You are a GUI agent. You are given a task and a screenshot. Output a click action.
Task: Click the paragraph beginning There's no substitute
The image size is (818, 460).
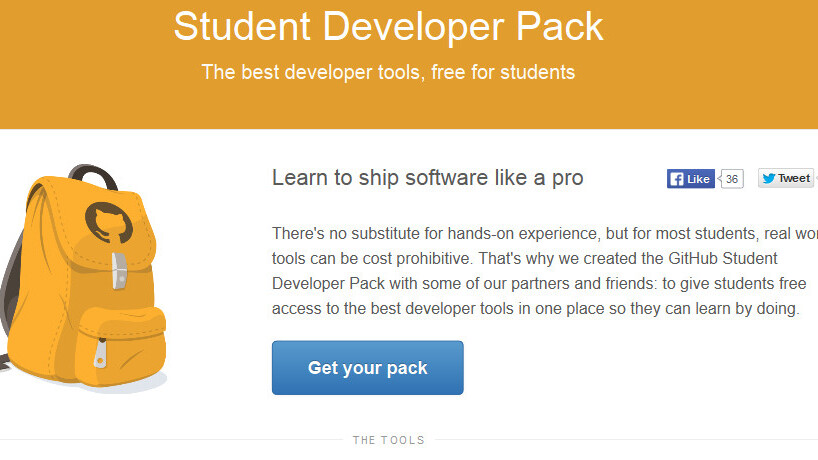(x=540, y=234)
